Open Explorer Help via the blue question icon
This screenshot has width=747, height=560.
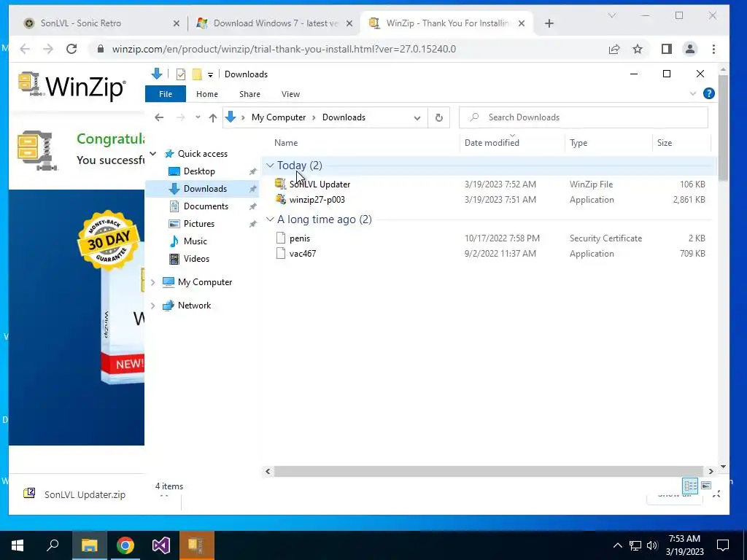point(709,93)
